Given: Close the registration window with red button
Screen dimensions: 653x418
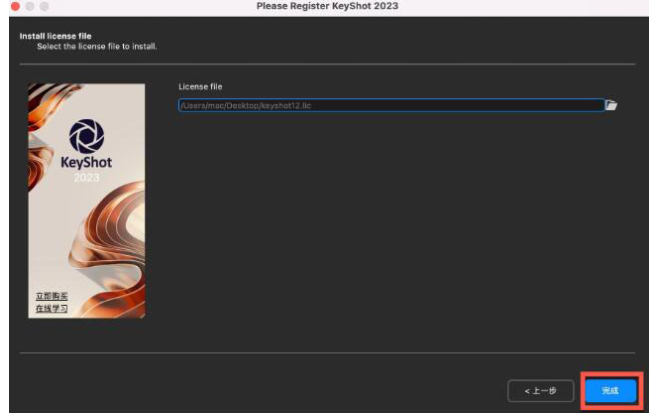Looking at the screenshot, I should pyautogui.click(x=15, y=6).
